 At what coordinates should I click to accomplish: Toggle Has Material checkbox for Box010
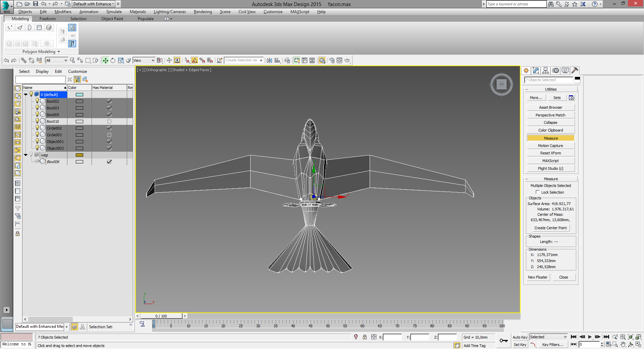click(109, 121)
